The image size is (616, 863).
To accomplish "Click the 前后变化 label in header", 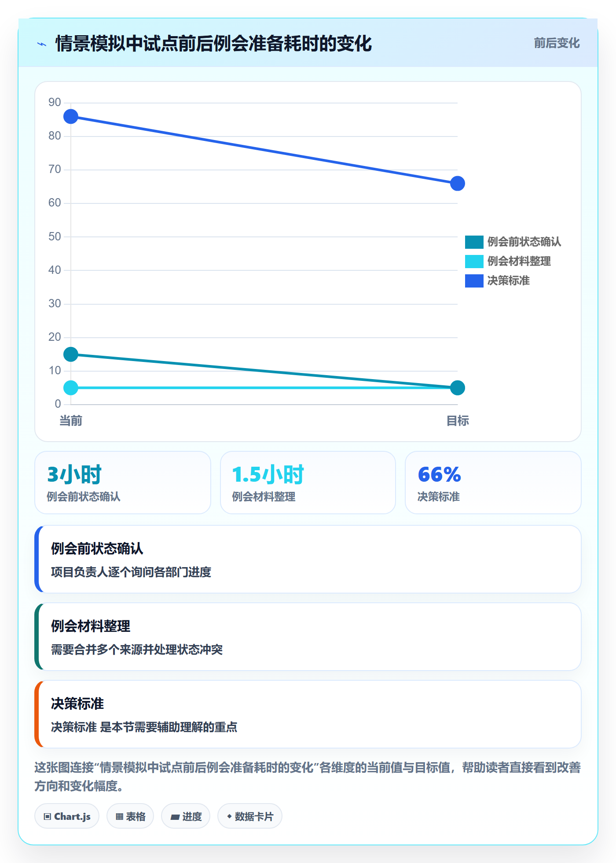I will click(557, 43).
